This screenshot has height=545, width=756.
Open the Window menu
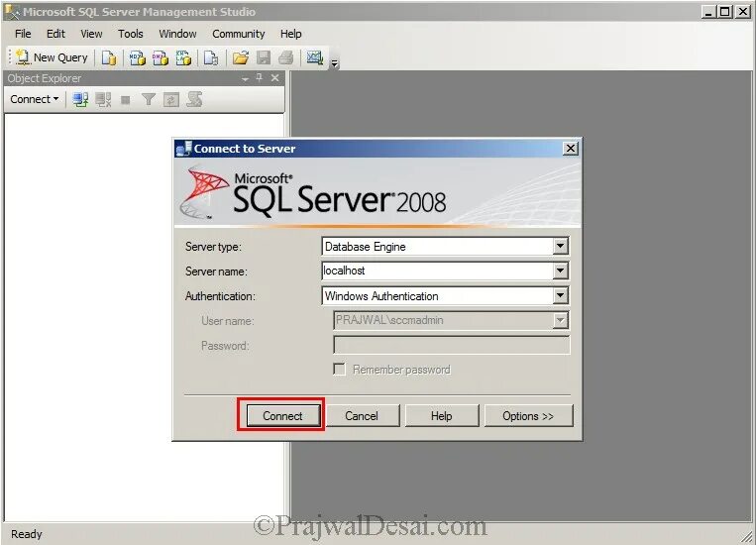pyautogui.click(x=178, y=34)
